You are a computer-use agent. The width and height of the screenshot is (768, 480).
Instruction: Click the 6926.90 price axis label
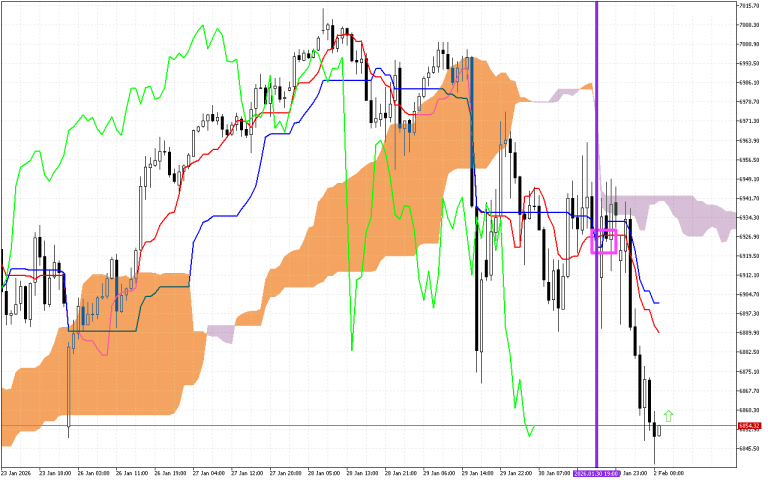(750, 237)
